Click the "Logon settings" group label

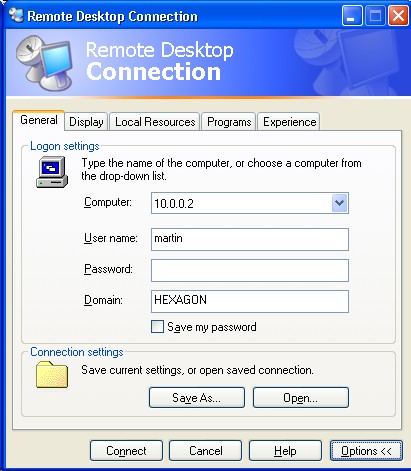click(65, 146)
